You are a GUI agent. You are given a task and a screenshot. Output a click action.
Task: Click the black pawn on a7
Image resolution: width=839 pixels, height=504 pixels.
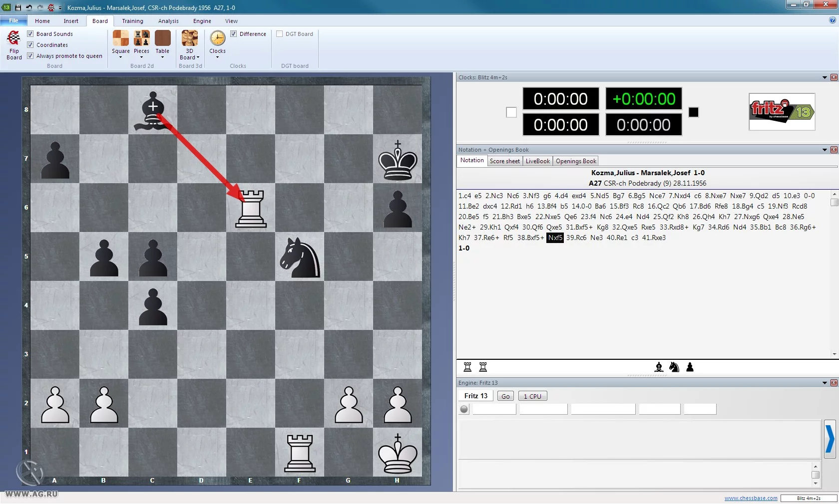click(x=55, y=160)
